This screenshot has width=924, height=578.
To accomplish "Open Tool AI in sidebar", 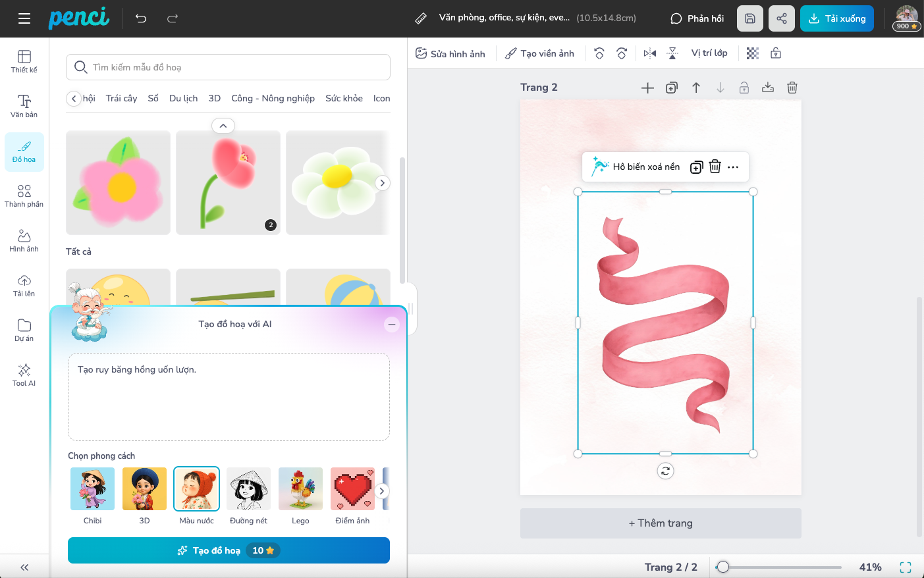I will click(24, 375).
